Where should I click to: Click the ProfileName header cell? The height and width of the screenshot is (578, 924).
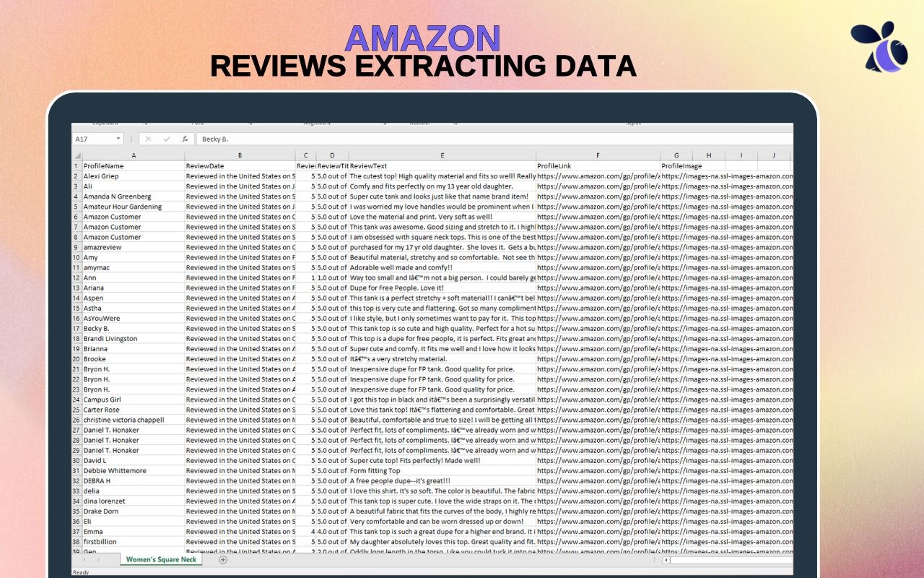tap(134, 165)
